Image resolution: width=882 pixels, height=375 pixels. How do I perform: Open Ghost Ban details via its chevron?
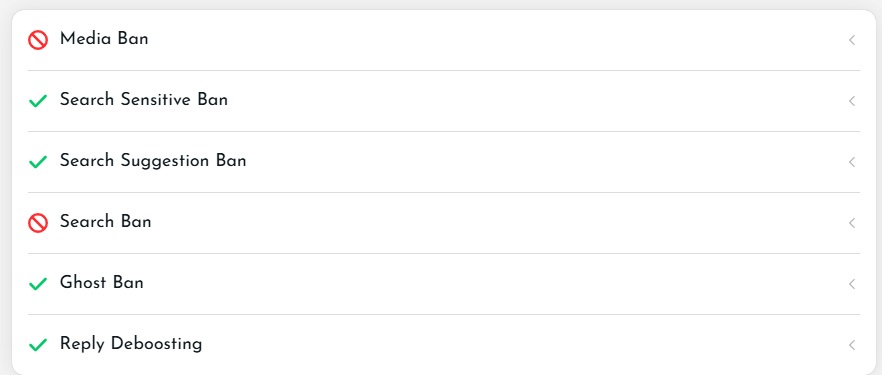click(852, 284)
